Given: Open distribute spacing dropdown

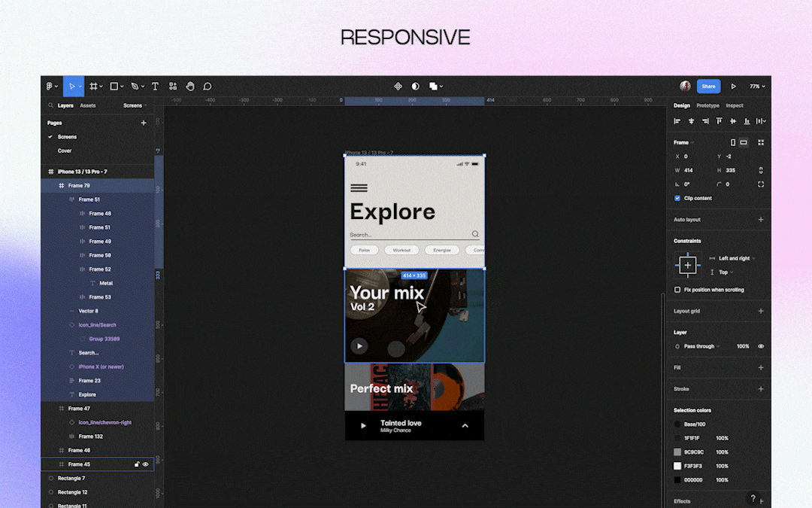Looking at the screenshot, I should point(761,121).
